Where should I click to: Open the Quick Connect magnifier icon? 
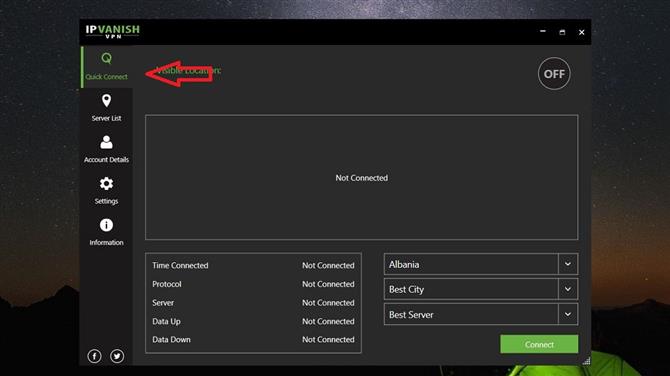point(106,58)
